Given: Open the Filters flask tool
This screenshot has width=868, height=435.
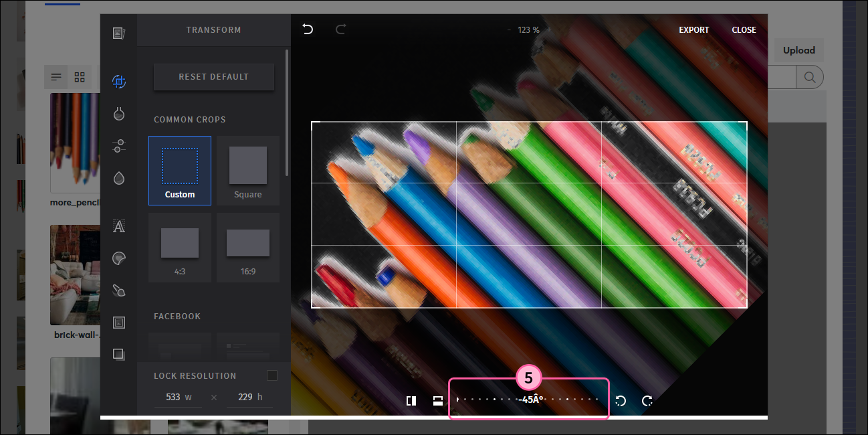Looking at the screenshot, I should coord(119,114).
